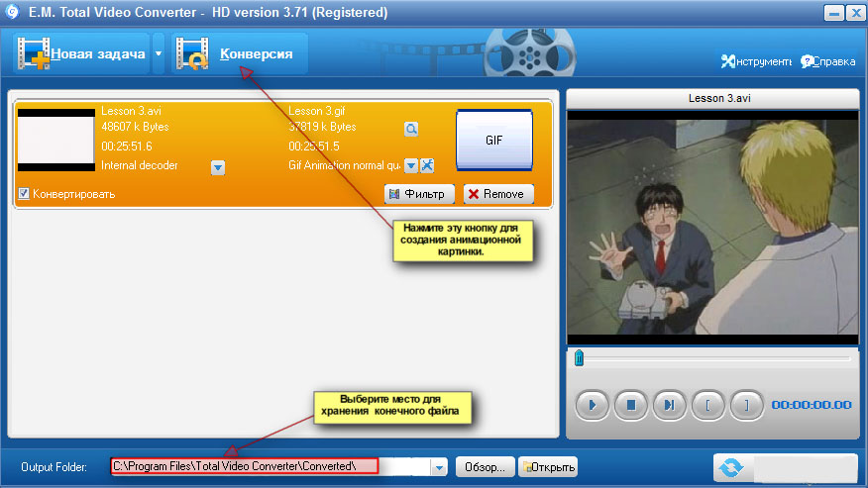Open the Новая задача dropdown arrow
The width and height of the screenshot is (868, 488).
click(x=159, y=53)
